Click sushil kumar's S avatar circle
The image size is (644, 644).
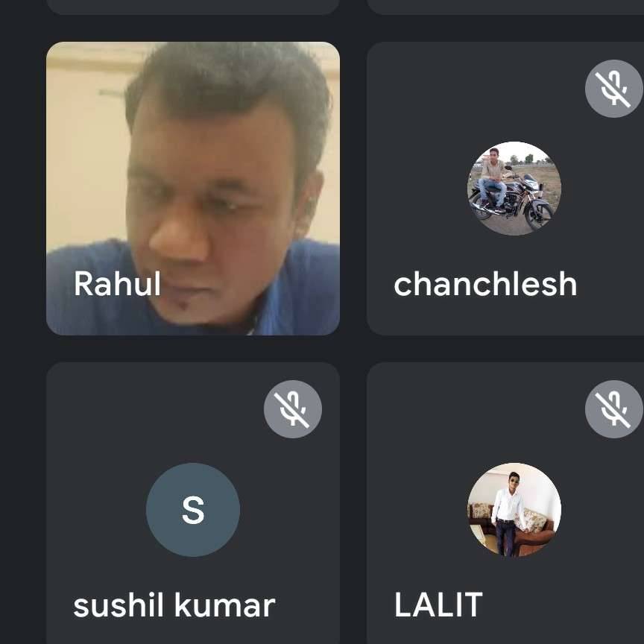coord(193,510)
